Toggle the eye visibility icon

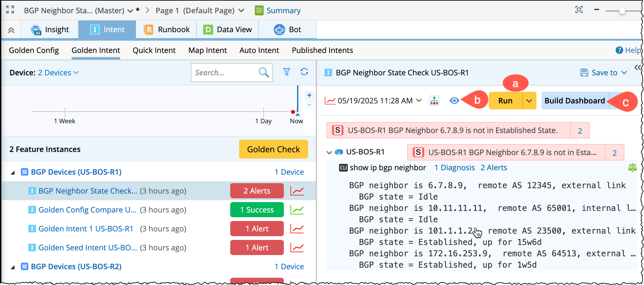click(x=454, y=101)
